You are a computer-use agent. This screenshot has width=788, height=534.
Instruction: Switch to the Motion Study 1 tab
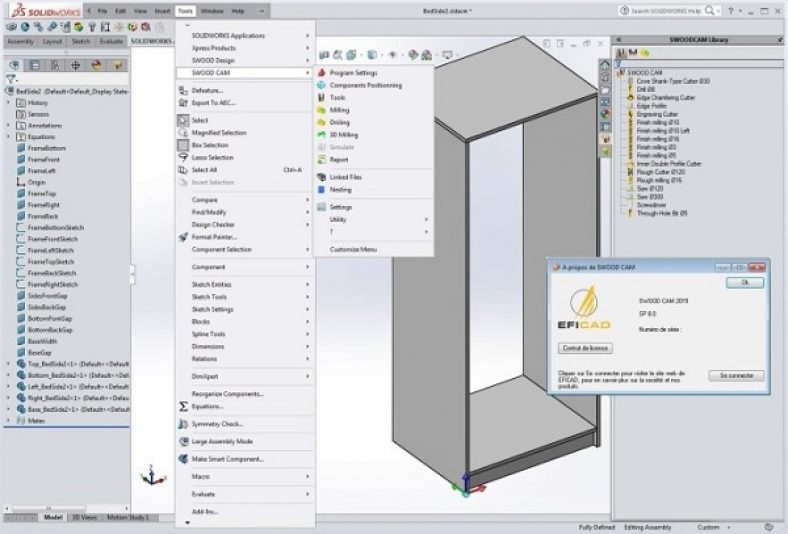tap(128, 517)
